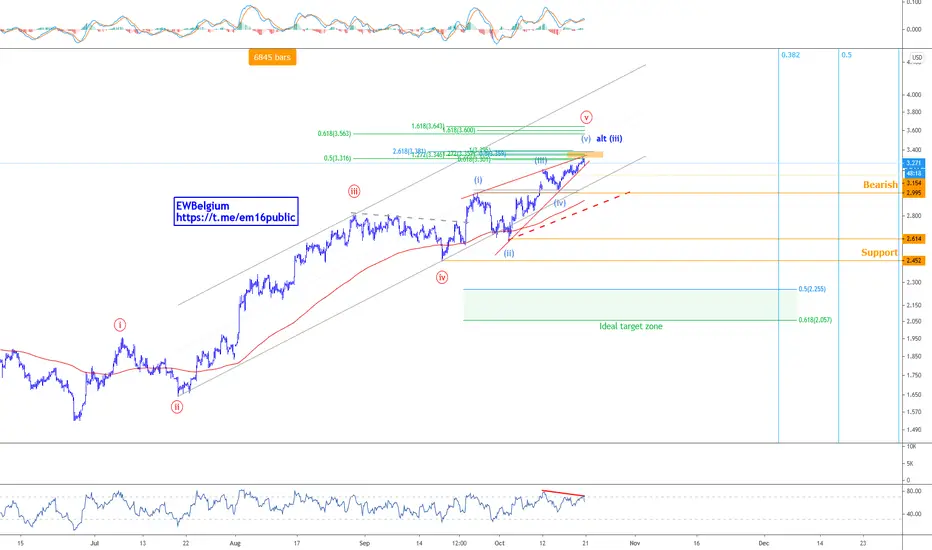Click the 'Support' level label

pos(880,253)
